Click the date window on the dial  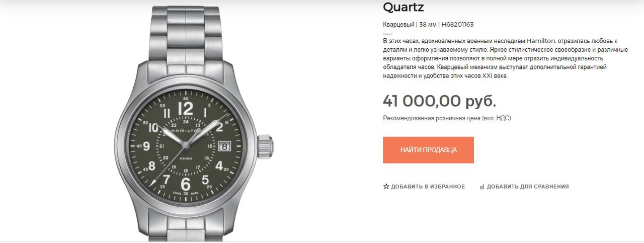224,145
